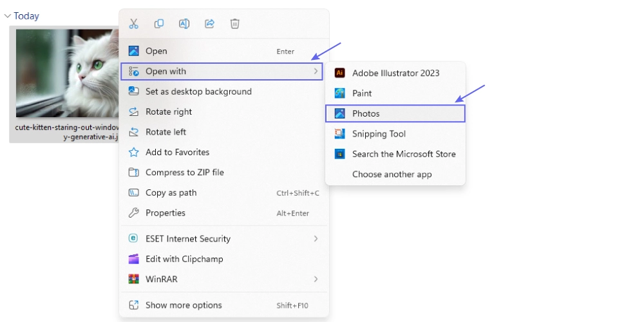
Task: Open image with Adobe Illustrator 2023
Action: [x=395, y=73]
